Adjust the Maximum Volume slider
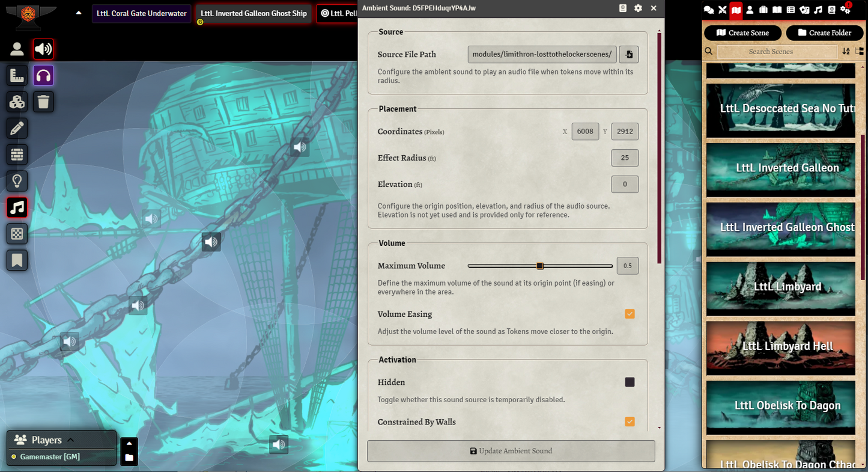This screenshot has width=868, height=472. (540, 266)
